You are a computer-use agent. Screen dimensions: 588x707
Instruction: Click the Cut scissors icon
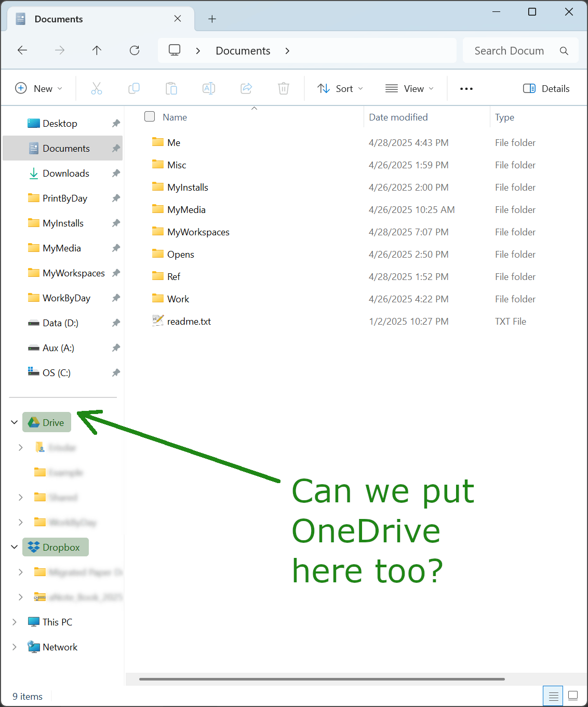click(97, 88)
